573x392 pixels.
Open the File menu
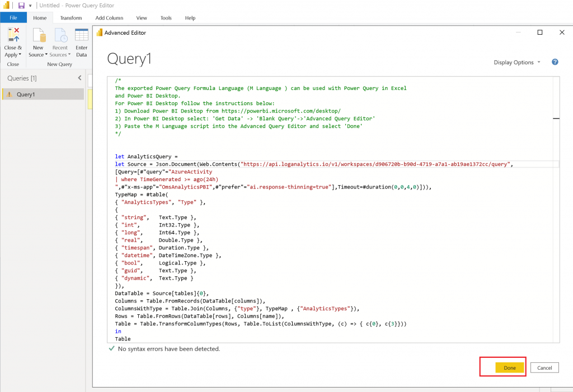pyautogui.click(x=13, y=18)
